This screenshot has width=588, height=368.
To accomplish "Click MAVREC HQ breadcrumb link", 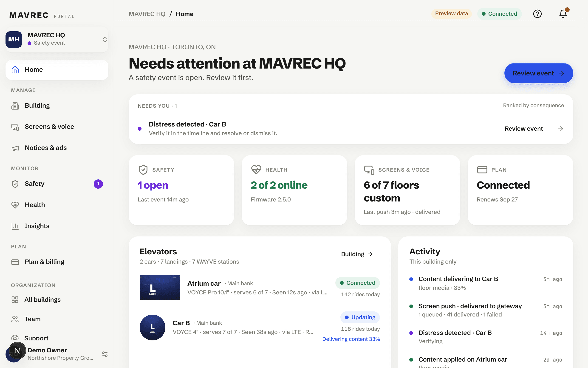I will tap(147, 14).
